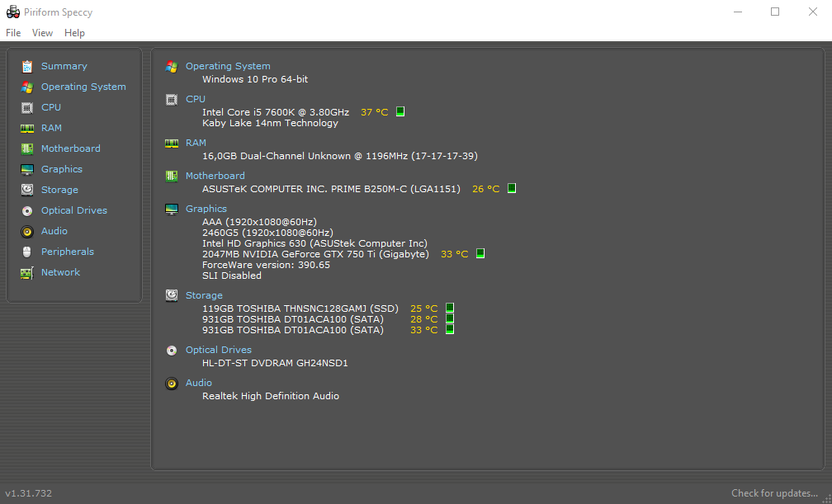832x504 pixels.
Task: Click the Audio speaker icon in sidebar
Action: tap(27, 231)
